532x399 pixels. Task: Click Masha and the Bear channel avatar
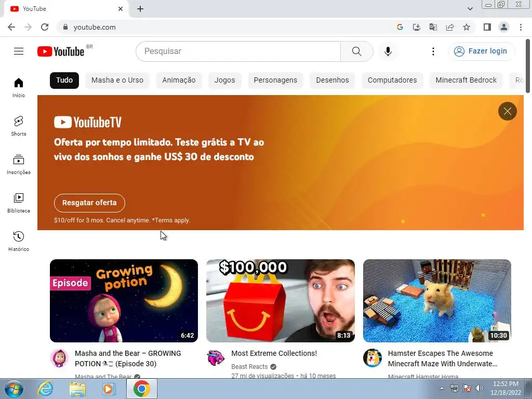(59, 358)
